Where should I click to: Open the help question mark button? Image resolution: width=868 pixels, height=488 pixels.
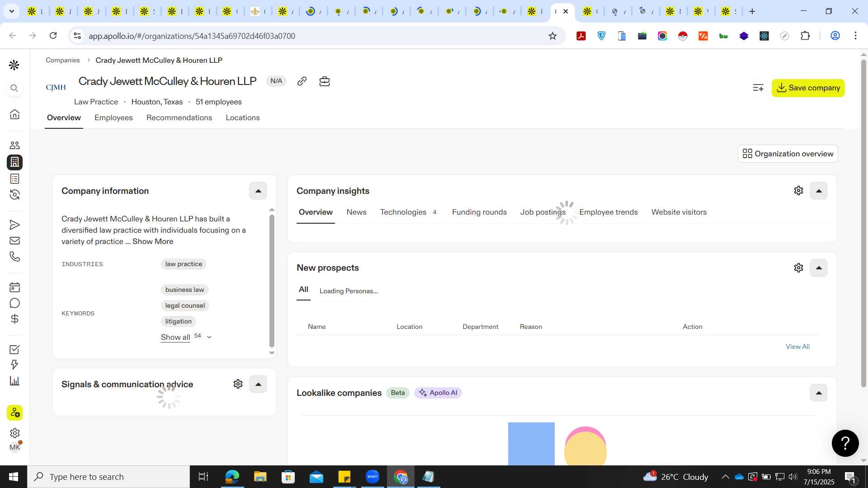845,443
